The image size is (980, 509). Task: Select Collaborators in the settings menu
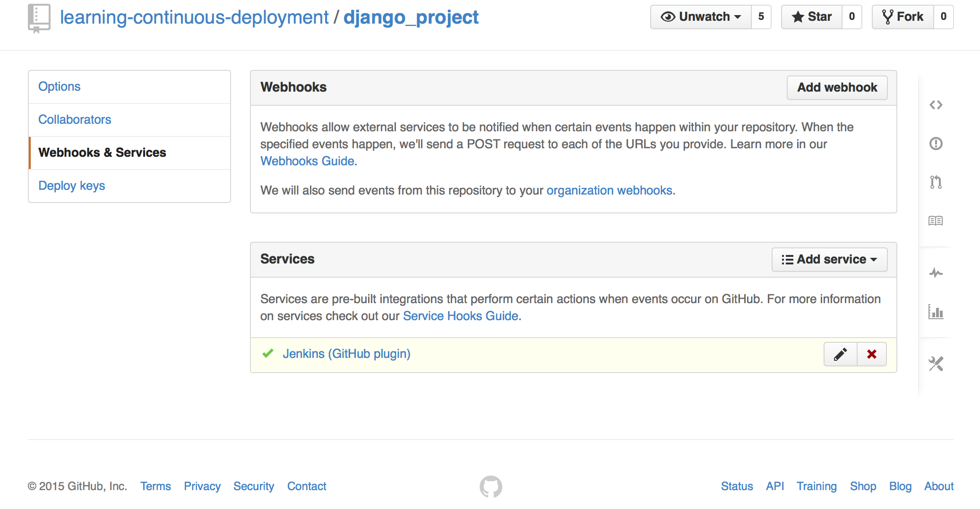pos(129,120)
